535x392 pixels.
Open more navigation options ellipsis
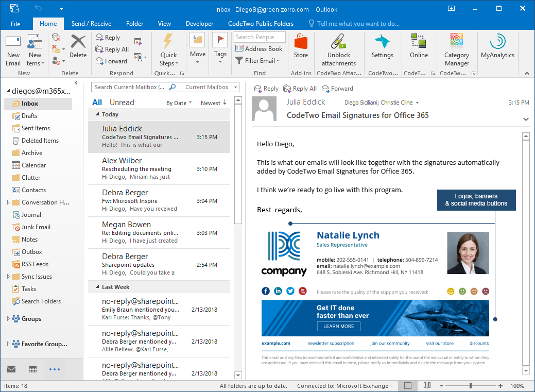tap(55, 369)
